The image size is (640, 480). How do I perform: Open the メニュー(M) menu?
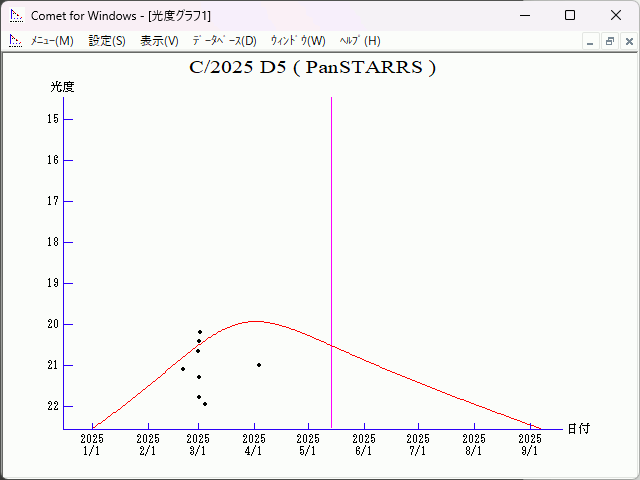click(51, 41)
